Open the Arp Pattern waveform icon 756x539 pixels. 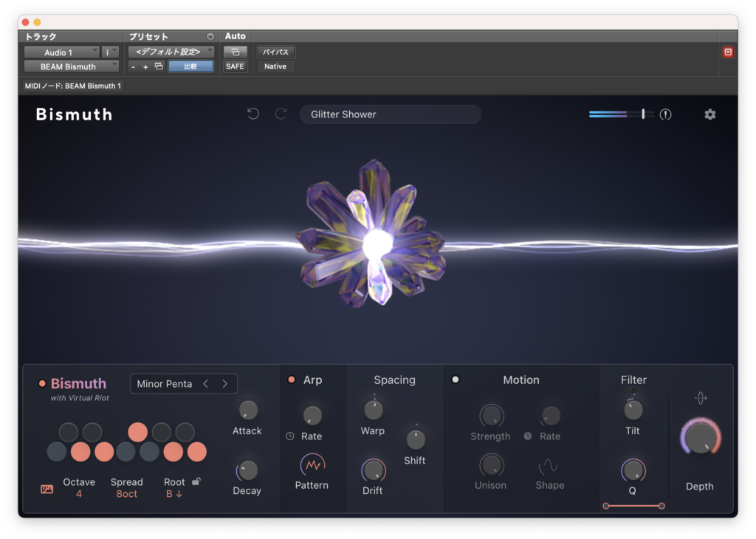click(x=312, y=464)
